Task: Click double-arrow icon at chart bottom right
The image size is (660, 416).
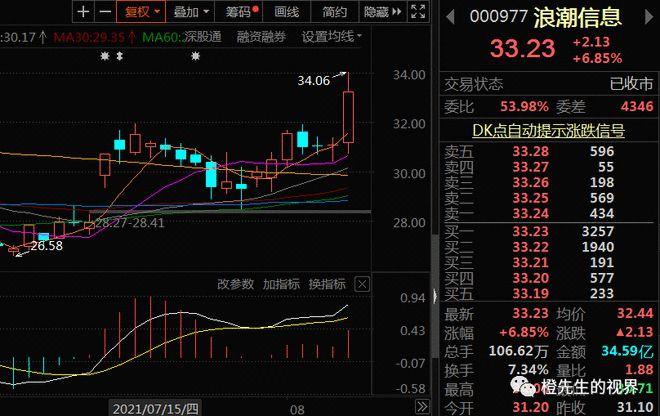Action: click(x=422, y=407)
